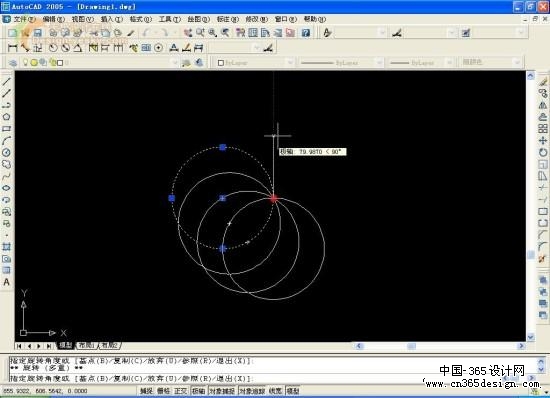Toggle 线宽 lineweight display in status bar
Image resolution: width=550 pixels, height=398 pixels.
275,391
